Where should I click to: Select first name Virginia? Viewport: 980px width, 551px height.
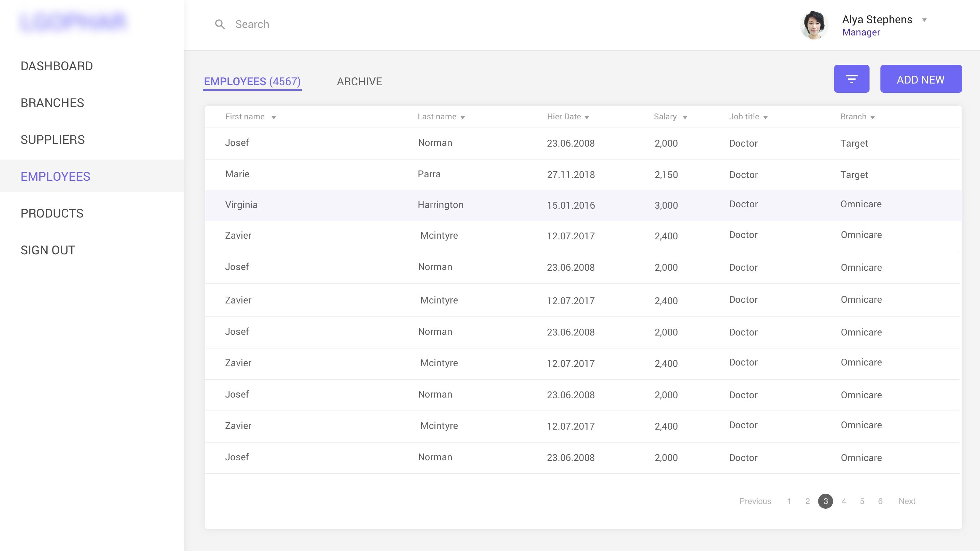241,205
